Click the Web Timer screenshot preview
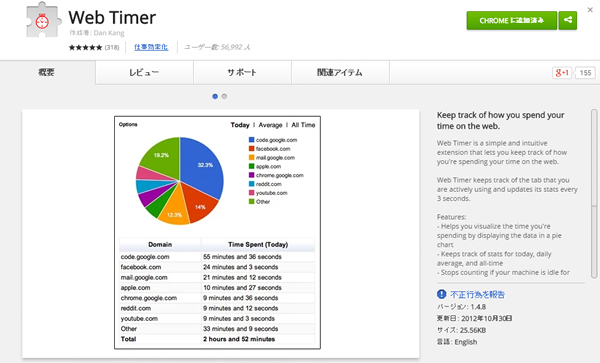 point(217,233)
